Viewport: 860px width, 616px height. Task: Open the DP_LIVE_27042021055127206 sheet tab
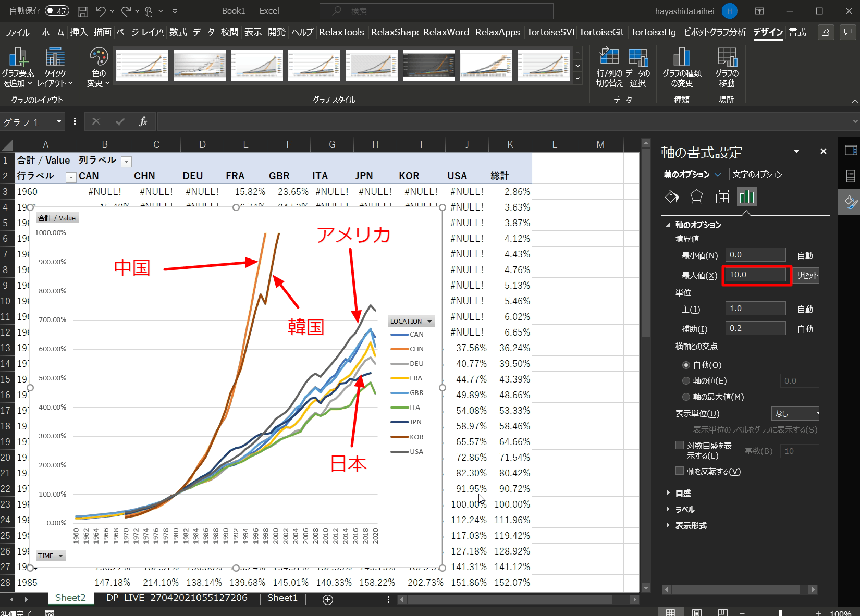(x=177, y=598)
